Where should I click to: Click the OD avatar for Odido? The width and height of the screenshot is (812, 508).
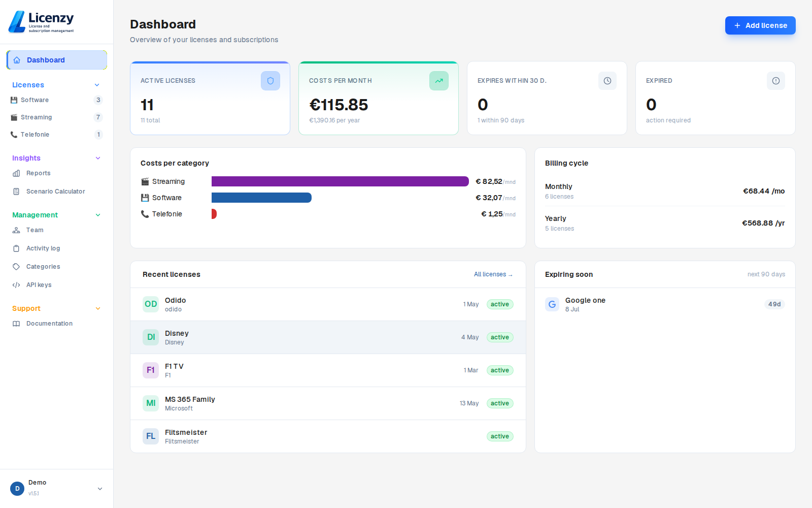(x=151, y=304)
